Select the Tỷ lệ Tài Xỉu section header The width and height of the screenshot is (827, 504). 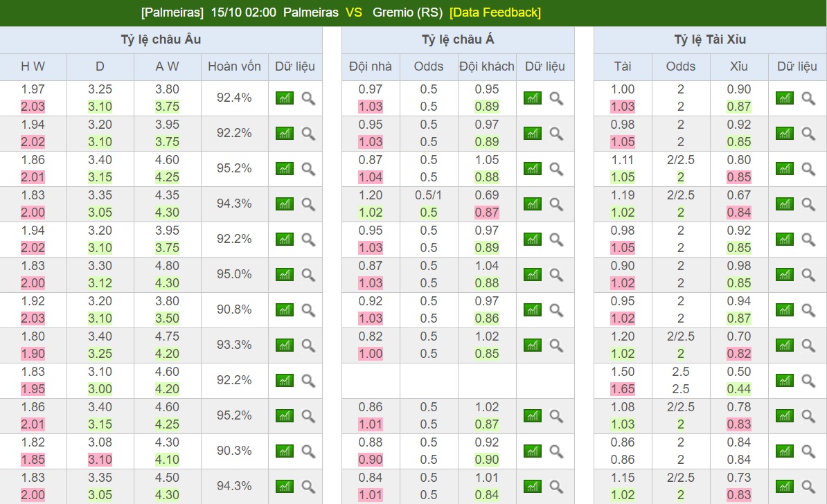click(x=710, y=39)
